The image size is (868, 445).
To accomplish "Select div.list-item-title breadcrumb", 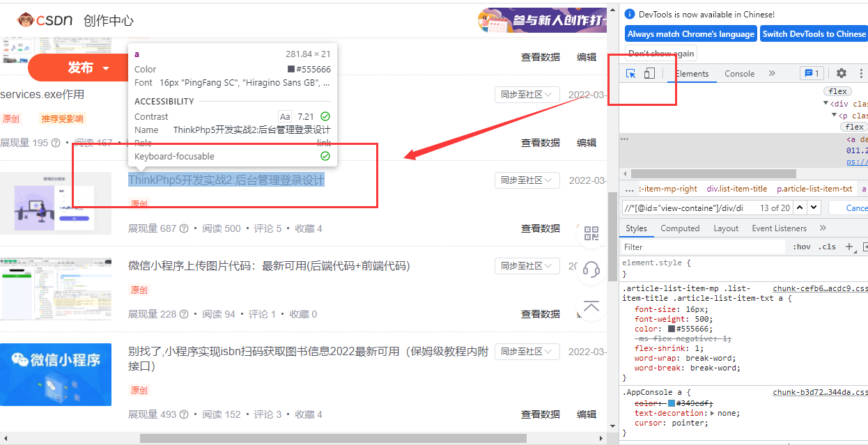I will (x=737, y=189).
